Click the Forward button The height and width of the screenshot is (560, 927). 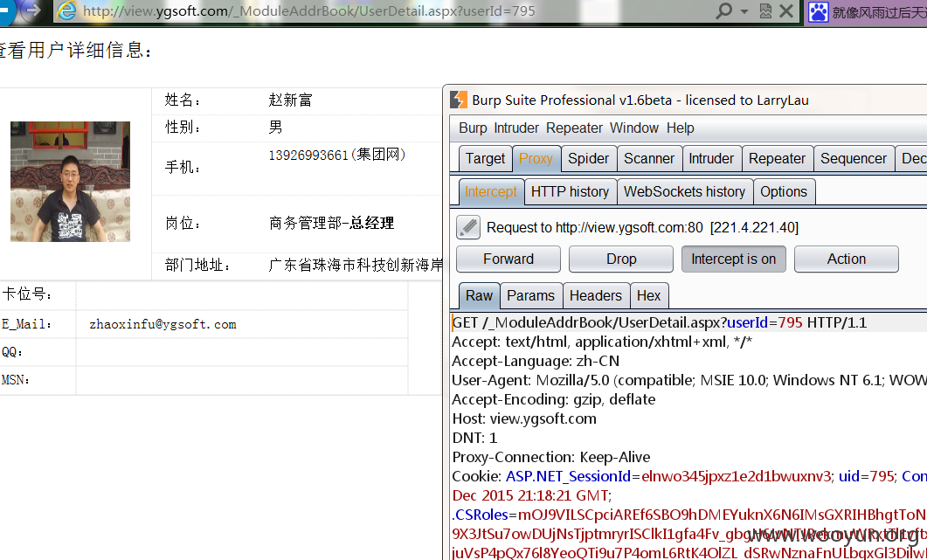[508, 259]
